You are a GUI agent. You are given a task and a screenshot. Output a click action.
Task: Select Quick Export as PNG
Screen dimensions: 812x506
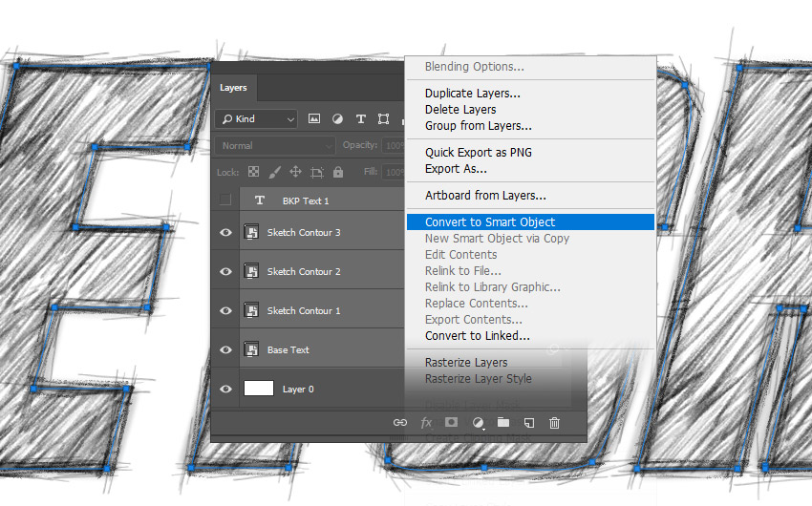pos(478,153)
